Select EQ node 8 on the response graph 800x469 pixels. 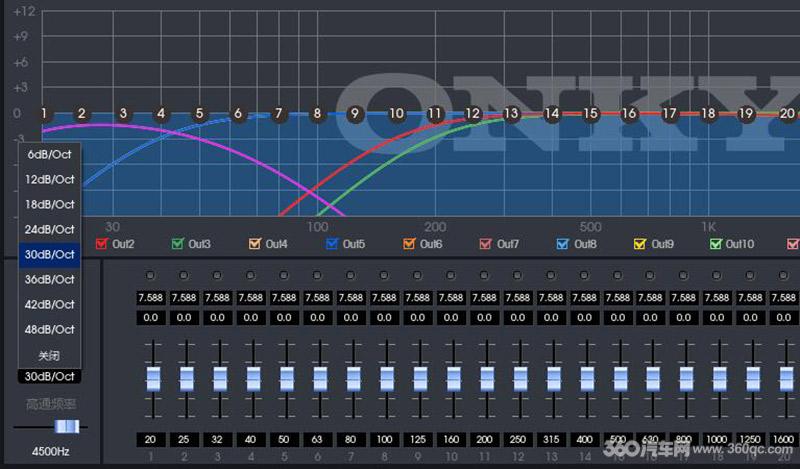pos(317,113)
